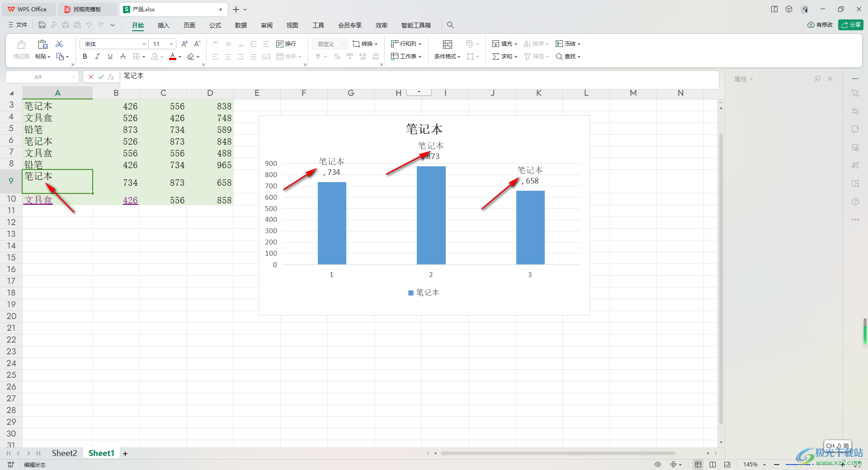
Task: Click the eye reading mode icon in status bar
Action: pyautogui.click(x=658, y=465)
